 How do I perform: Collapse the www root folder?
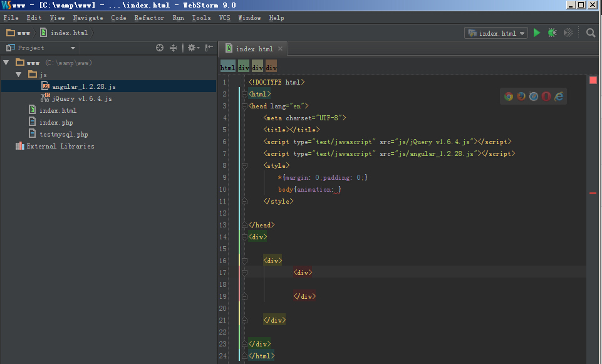coord(6,63)
